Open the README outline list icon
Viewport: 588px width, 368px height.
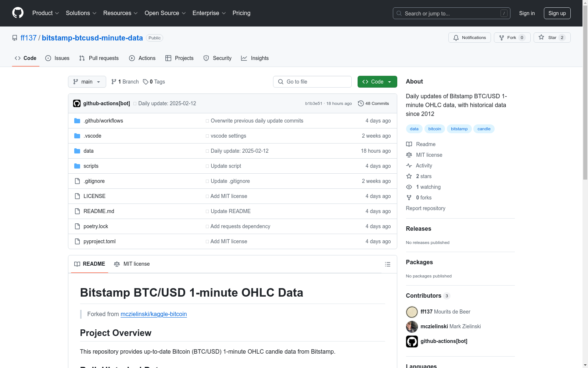(x=387, y=264)
